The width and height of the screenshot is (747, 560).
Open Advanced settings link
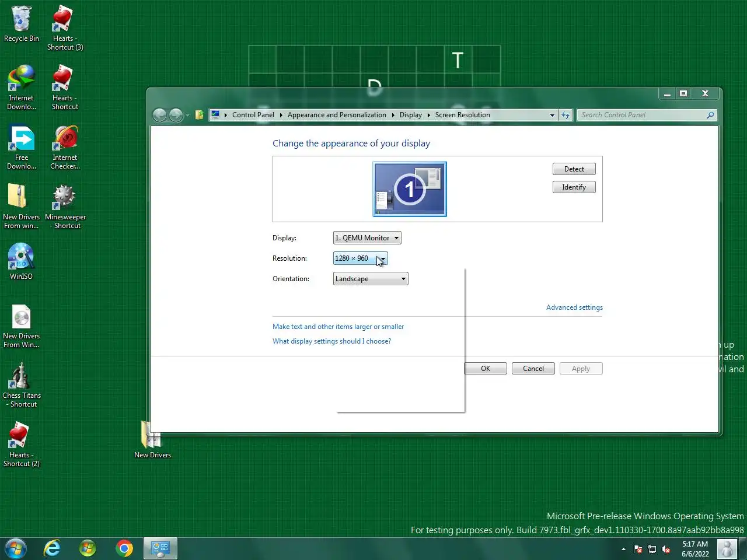[574, 307]
